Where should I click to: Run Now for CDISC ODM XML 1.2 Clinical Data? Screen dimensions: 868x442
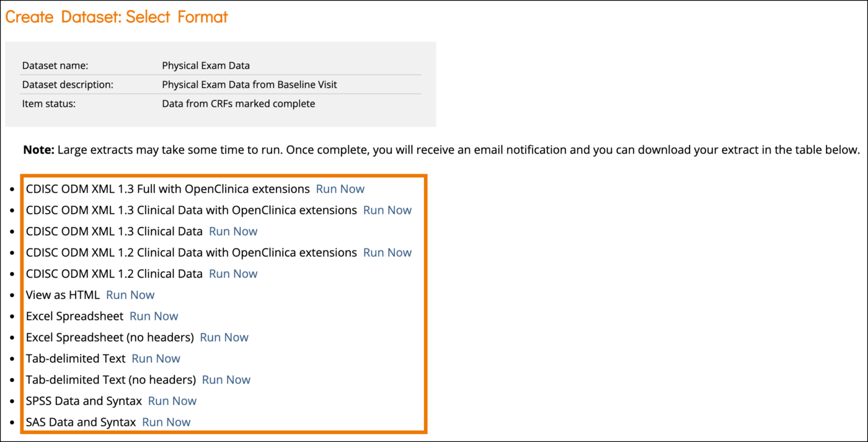pyautogui.click(x=232, y=273)
